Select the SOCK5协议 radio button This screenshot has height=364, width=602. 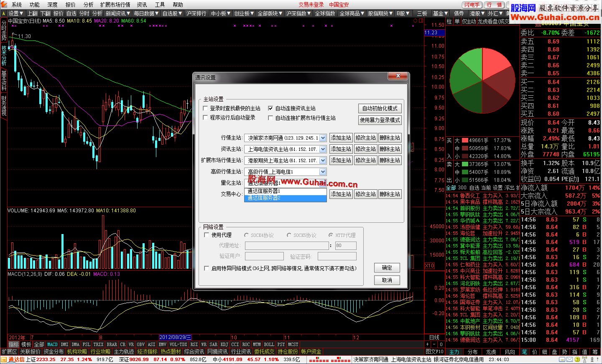[289, 235]
